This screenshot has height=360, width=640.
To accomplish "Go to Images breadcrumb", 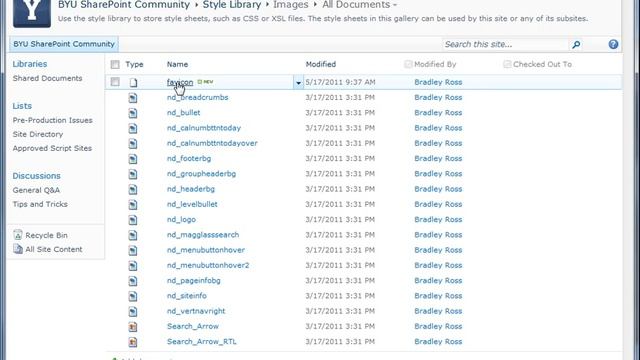I will pyautogui.click(x=291, y=5).
